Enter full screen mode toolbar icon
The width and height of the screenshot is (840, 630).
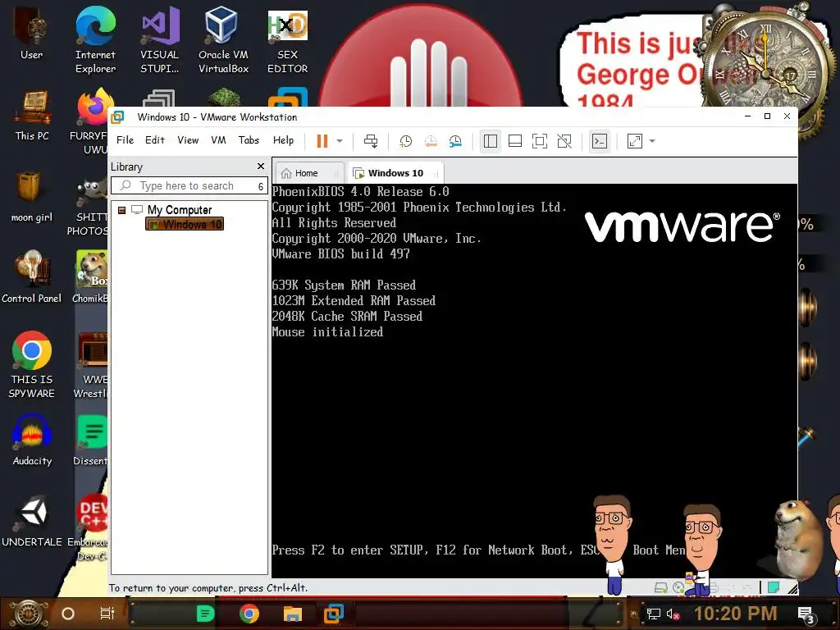pos(540,141)
